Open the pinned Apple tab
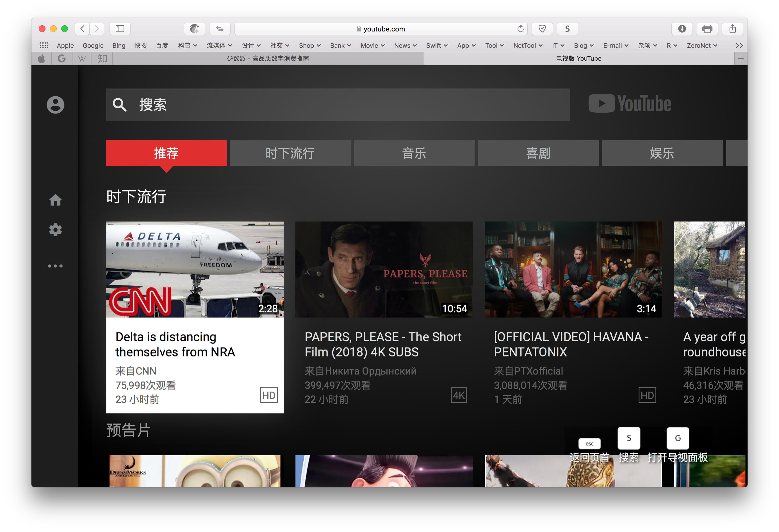The width and height of the screenshot is (779, 532). pos(41,59)
